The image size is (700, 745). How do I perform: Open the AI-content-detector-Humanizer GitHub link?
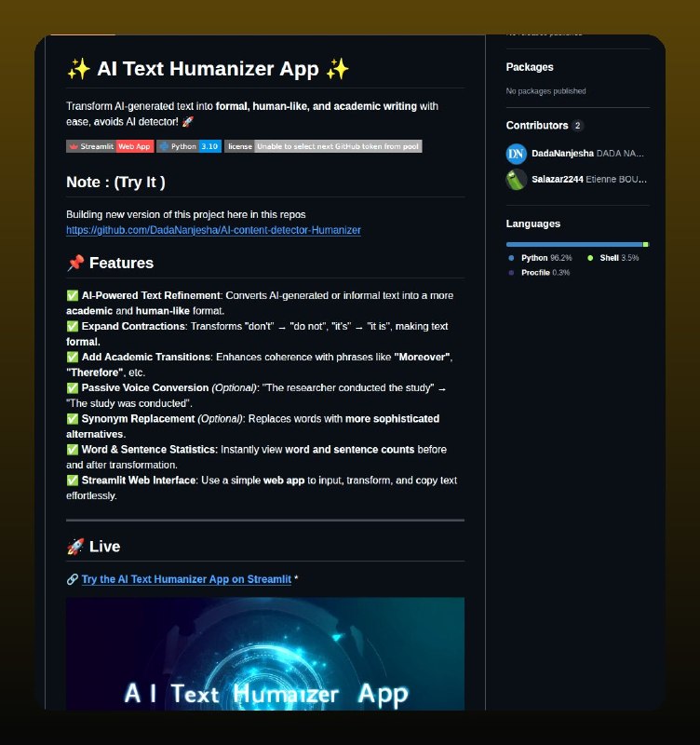[x=213, y=230]
